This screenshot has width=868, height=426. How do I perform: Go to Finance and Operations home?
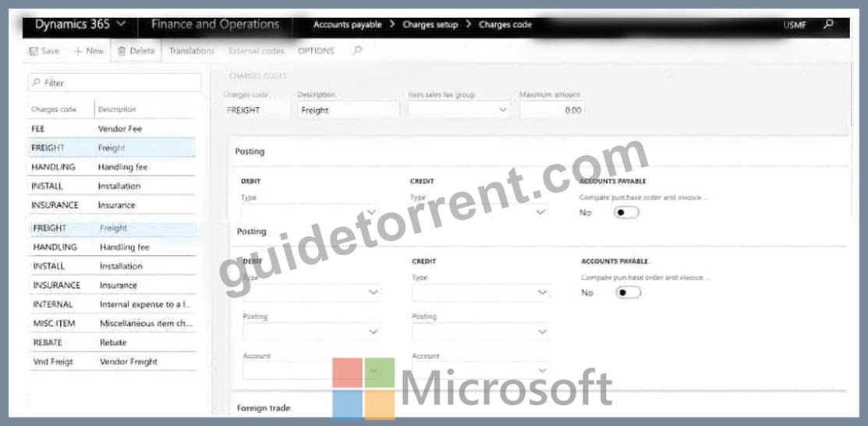215,24
